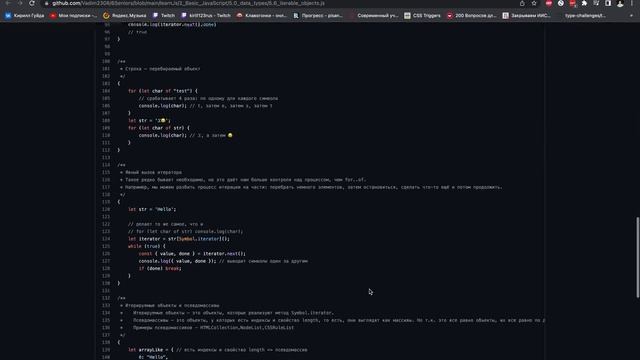Go back with the browser back arrow
The width and height of the screenshot is (640, 360).
8,3
